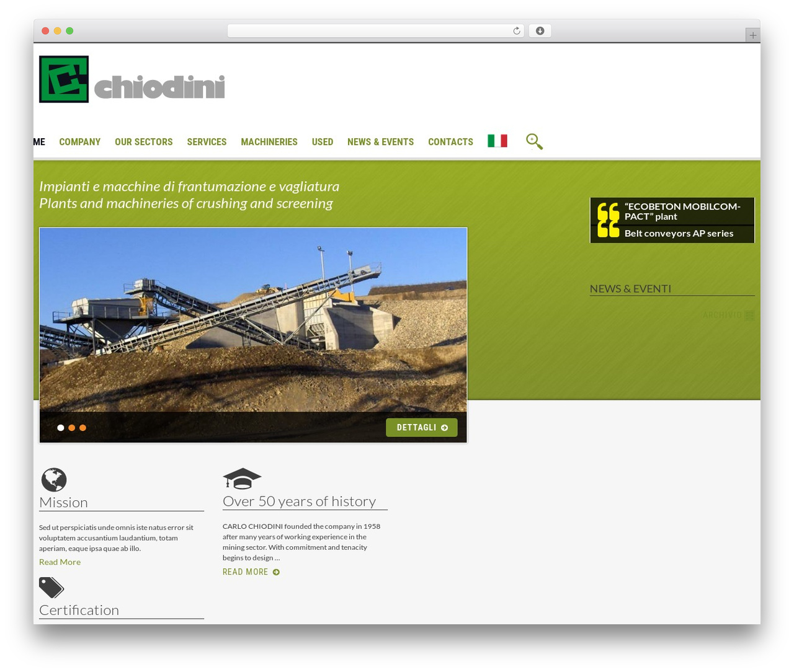Open the search magnifier icon

tap(534, 141)
